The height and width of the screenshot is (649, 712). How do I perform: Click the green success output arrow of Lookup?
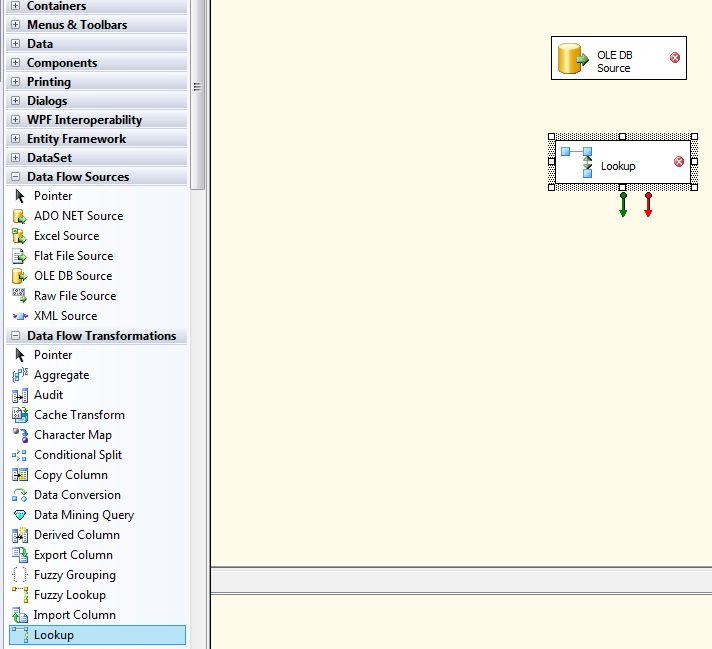[x=623, y=205]
